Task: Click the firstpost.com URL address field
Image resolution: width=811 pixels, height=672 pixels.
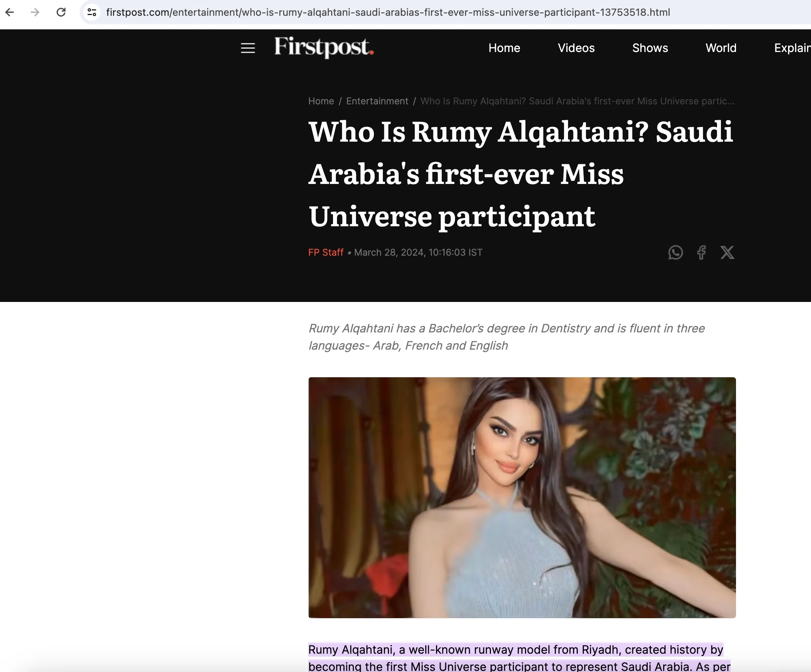Action: pos(388,12)
